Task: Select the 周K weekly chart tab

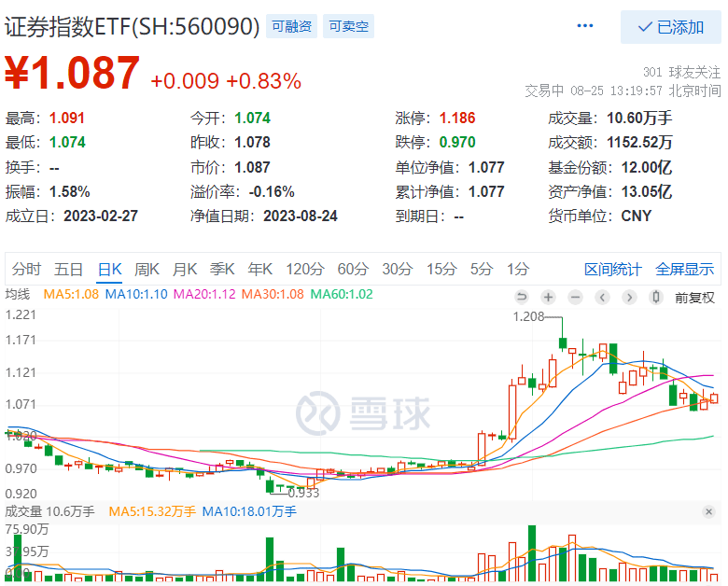Action: 147,270
